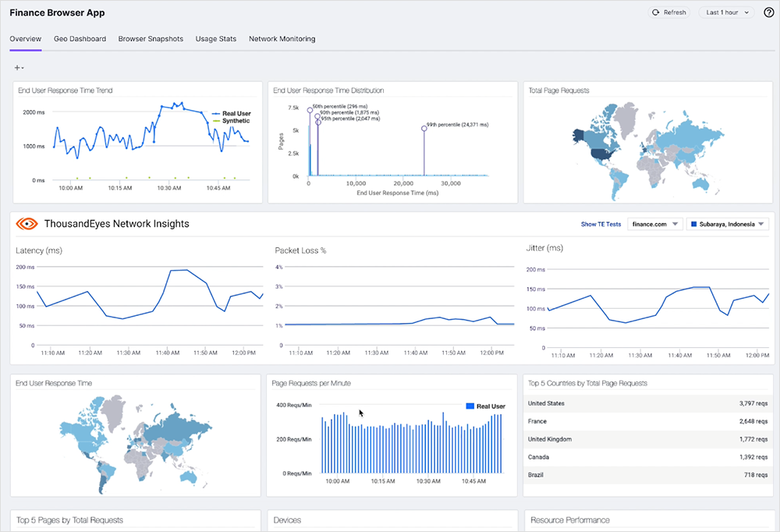
Task: Click the 50th percentile marker circle
Action: (310, 110)
